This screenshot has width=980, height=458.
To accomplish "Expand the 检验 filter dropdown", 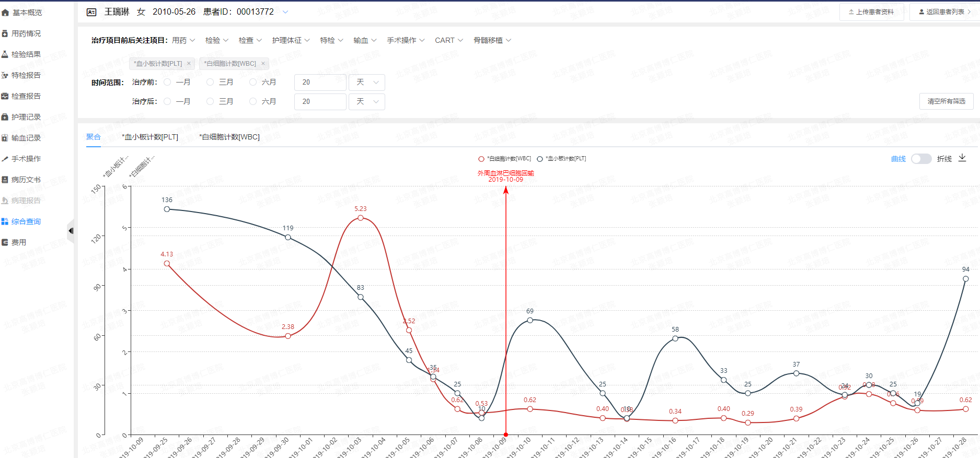I will (217, 40).
